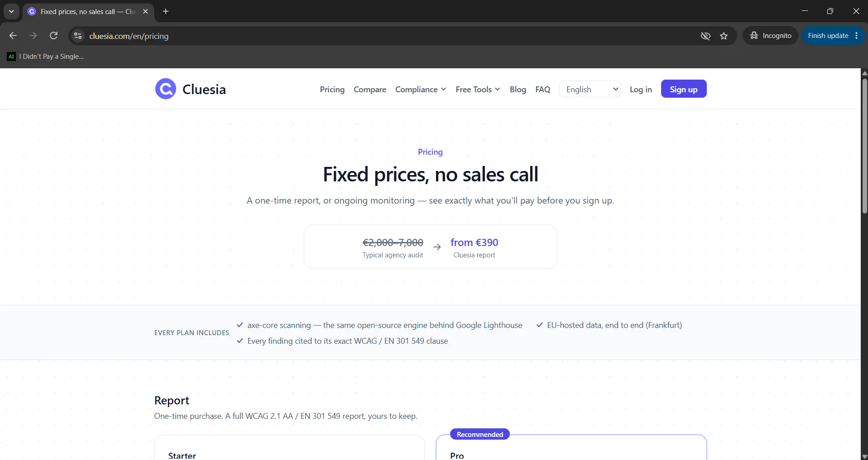Open the English language selector

pos(590,89)
